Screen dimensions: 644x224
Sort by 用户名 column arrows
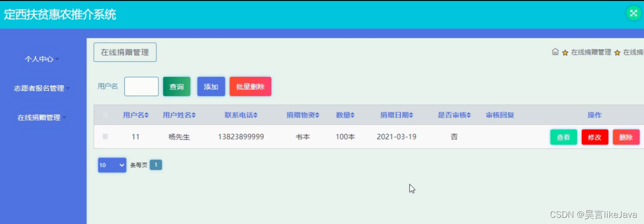click(146, 115)
